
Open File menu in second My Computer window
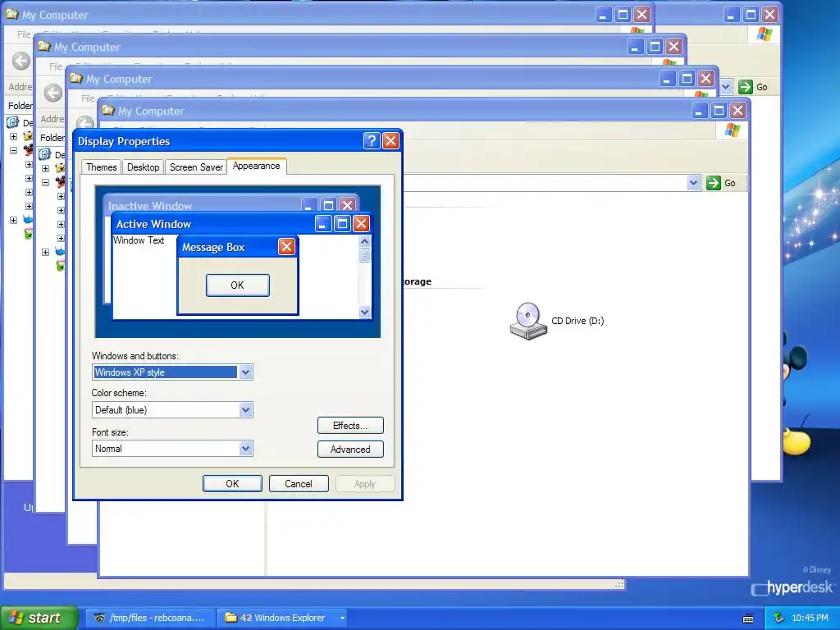(x=56, y=66)
